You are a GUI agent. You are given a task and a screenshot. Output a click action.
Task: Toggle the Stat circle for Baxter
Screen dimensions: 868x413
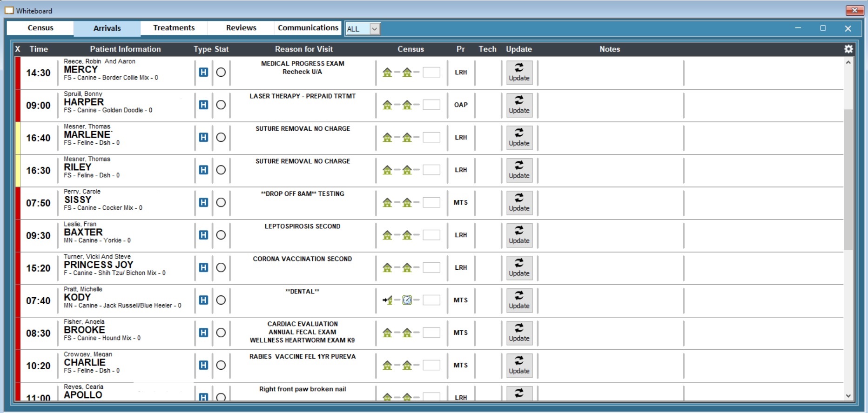(x=221, y=235)
